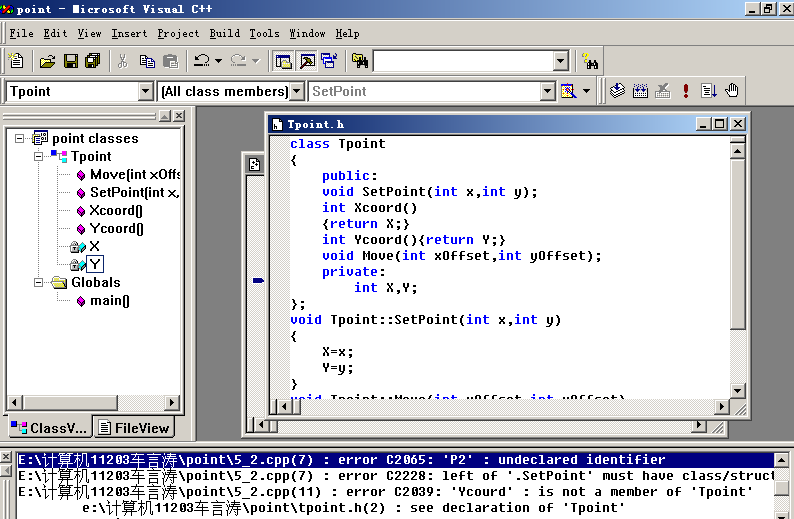794x519 pixels.
Task: Click the Redo arrow icon
Action: click(x=238, y=61)
